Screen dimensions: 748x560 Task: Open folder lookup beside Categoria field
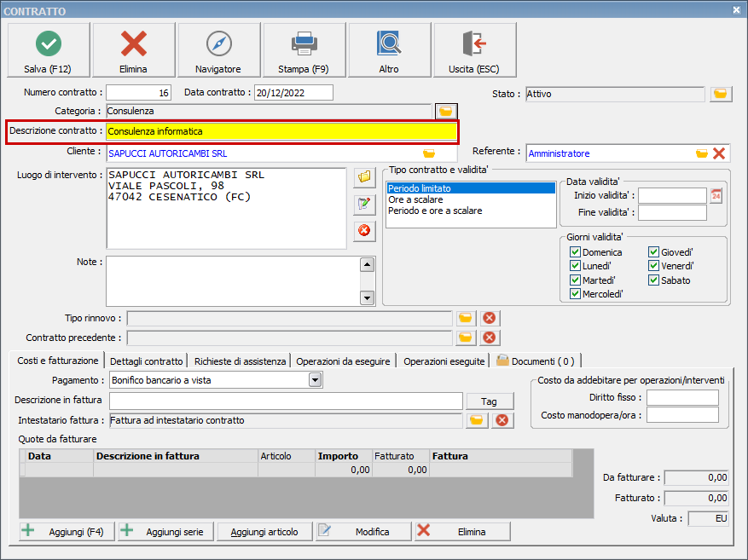tap(446, 111)
